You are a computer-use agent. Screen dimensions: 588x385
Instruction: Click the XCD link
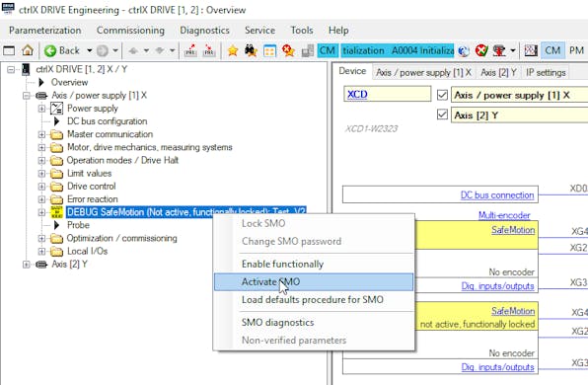(357, 94)
